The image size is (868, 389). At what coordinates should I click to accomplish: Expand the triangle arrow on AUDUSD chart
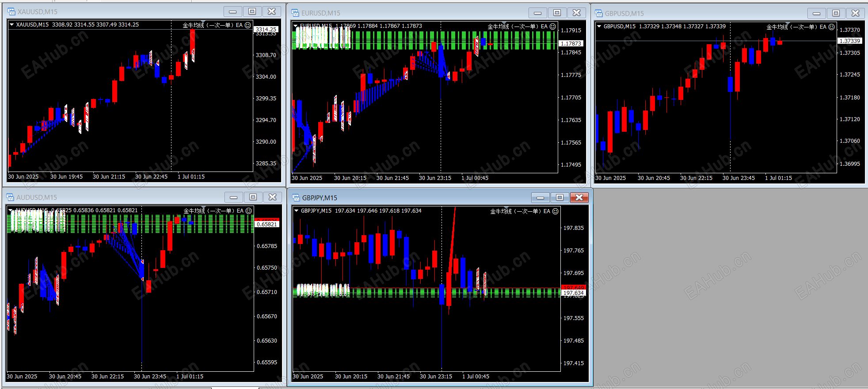11,210
